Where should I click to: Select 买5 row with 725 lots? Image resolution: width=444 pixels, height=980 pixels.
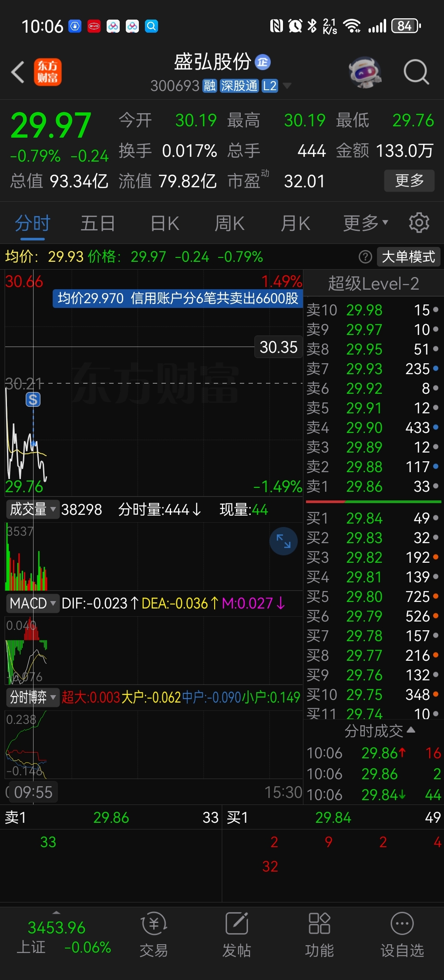(373, 597)
